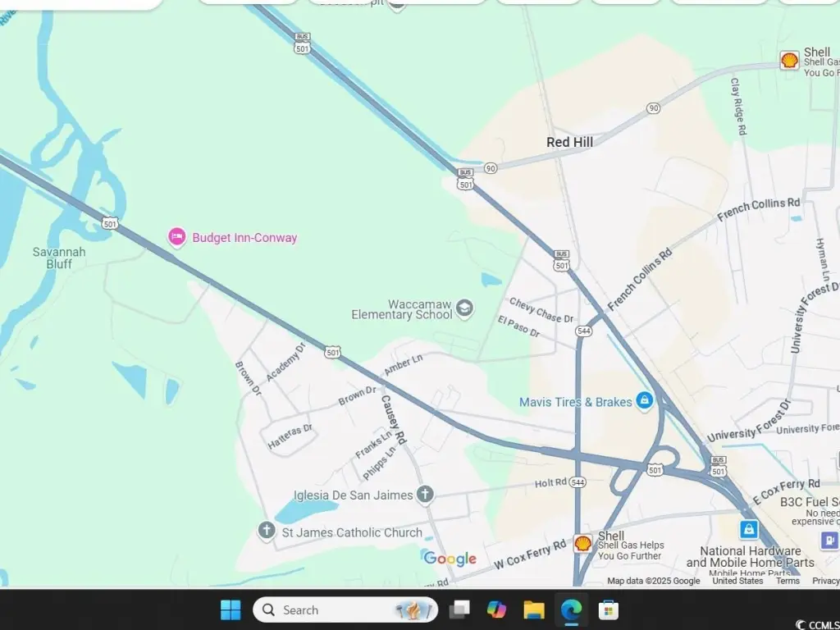Screen dimensions: 840x630
Task: Open Microsoft Store from the taskbar
Action: pyautogui.click(x=608, y=609)
